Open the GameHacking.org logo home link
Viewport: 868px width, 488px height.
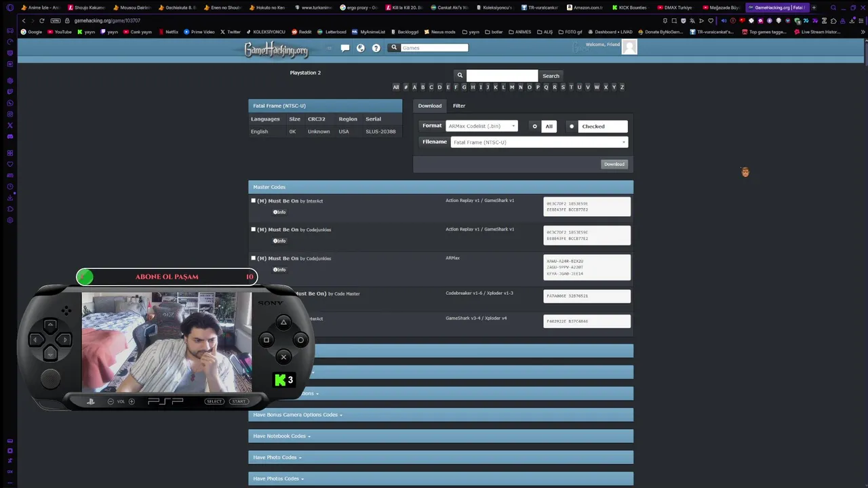point(276,49)
